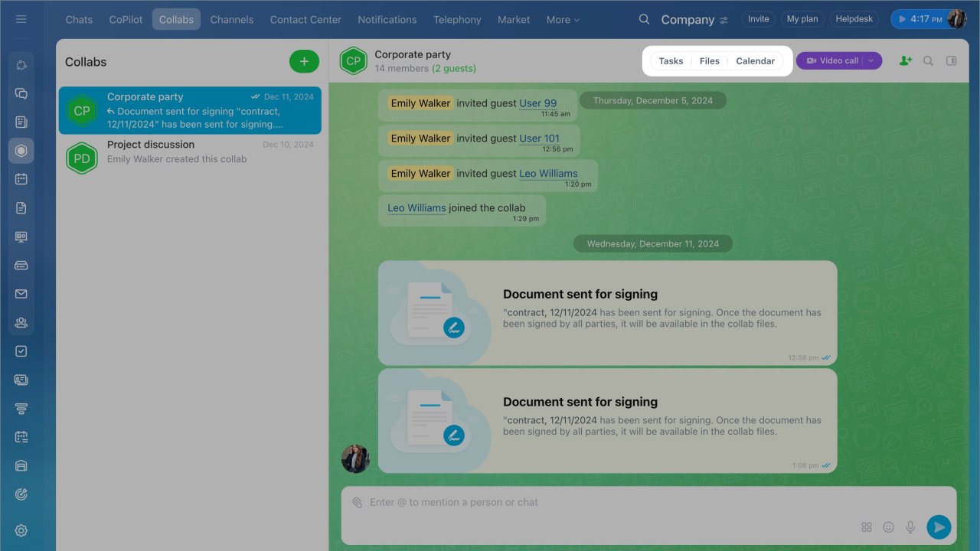Screen dimensions: 980x551
Task: Click the paperclip attach file icon
Action: coord(357,503)
